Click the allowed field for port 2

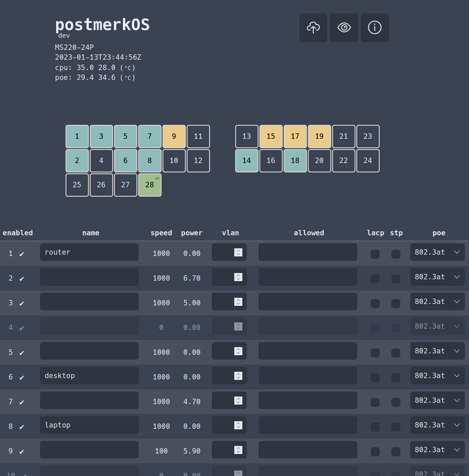tap(307, 277)
